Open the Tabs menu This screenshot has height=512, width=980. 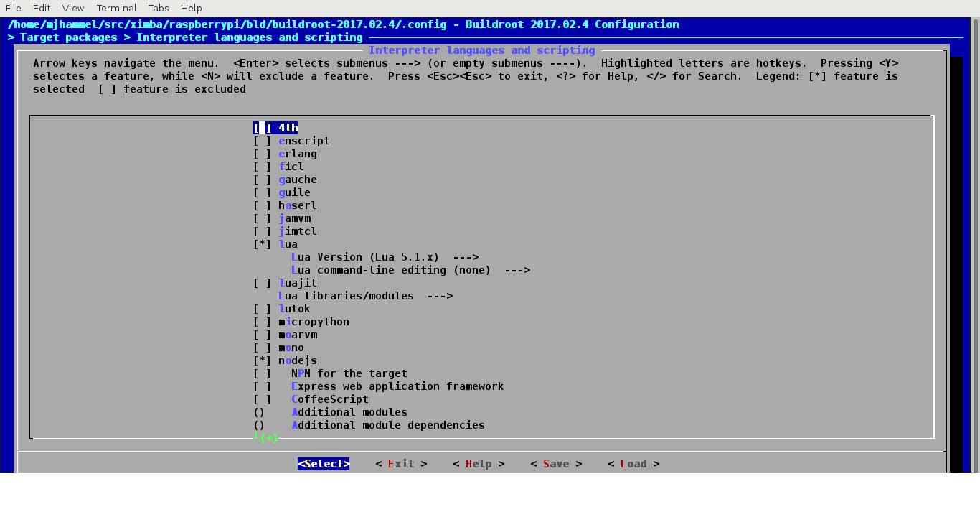tap(158, 8)
